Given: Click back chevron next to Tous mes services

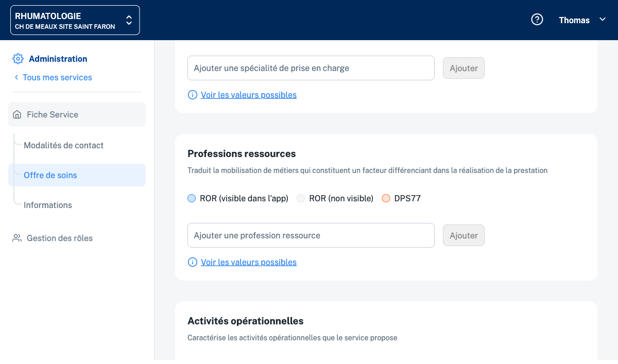Looking at the screenshot, I should coord(16,77).
